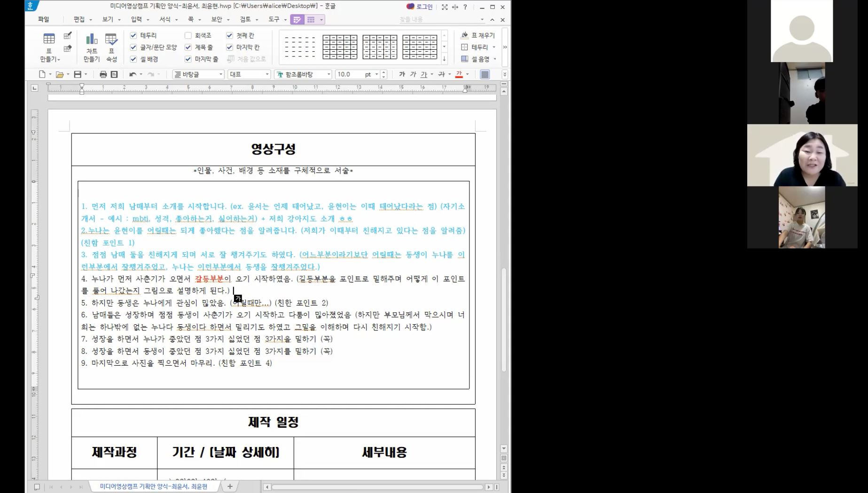This screenshot has height=493, width=868.
Task: Select the second table style thumbnail
Action: [x=340, y=47]
